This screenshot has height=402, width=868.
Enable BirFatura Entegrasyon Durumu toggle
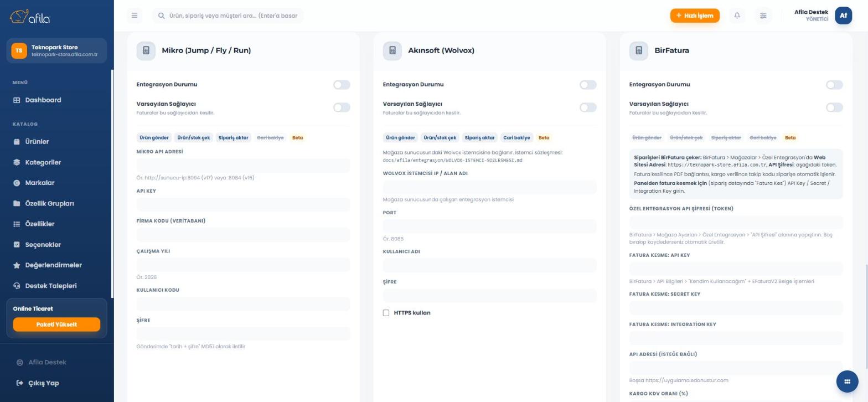tap(834, 85)
